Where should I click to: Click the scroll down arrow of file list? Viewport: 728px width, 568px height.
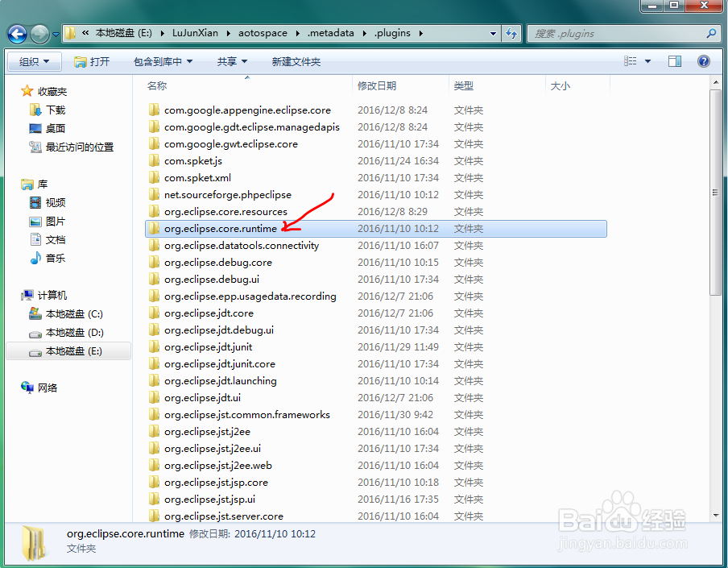[715, 515]
